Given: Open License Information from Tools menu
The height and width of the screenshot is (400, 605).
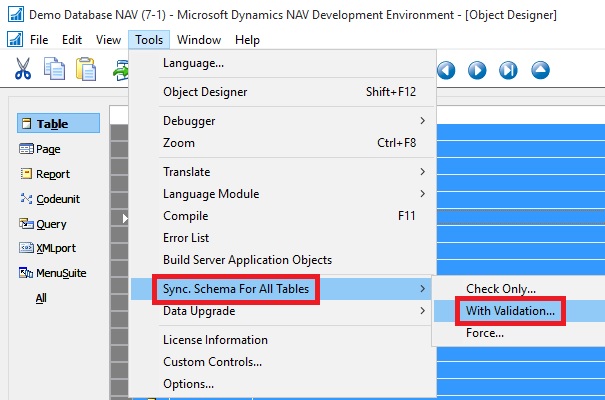Looking at the screenshot, I should 215,340.
